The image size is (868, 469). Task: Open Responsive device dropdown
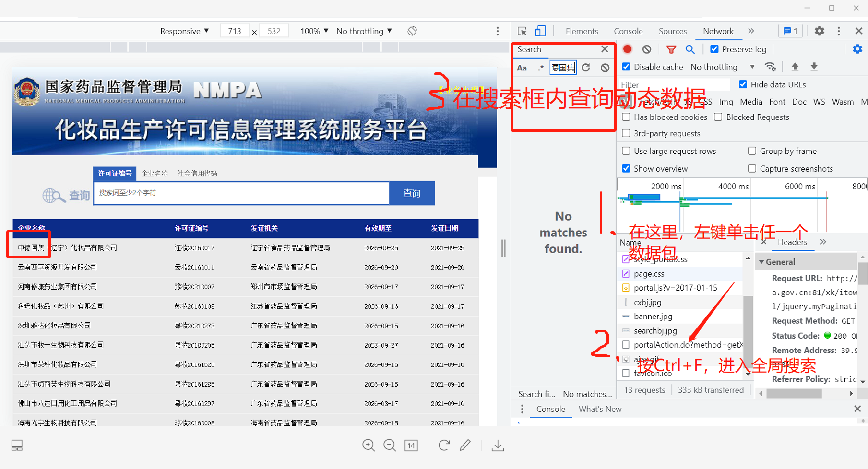tap(185, 31)
